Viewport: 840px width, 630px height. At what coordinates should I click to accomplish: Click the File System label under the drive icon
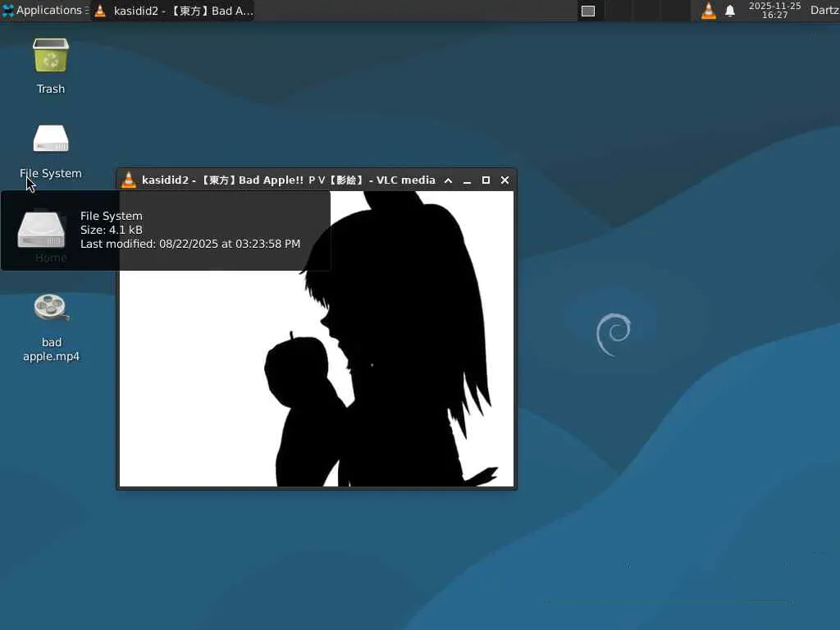coord(51,174)
